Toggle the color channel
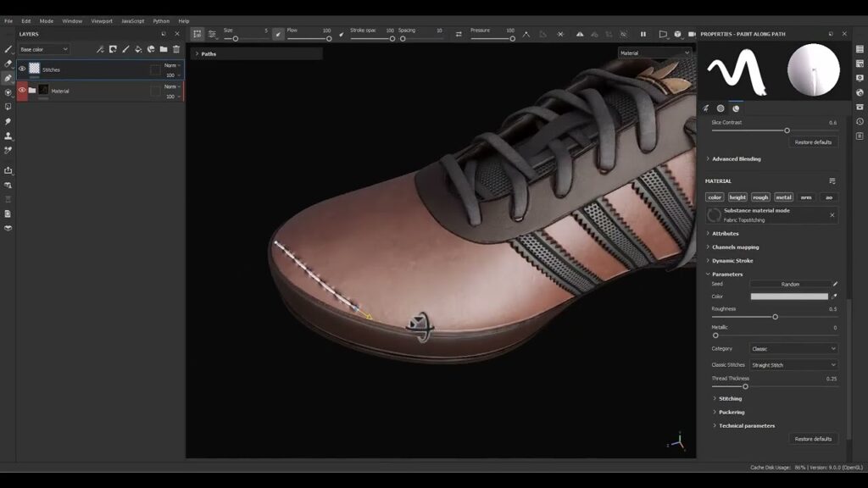This screenshot has height=488, width=868. click(x=715, y=197)
